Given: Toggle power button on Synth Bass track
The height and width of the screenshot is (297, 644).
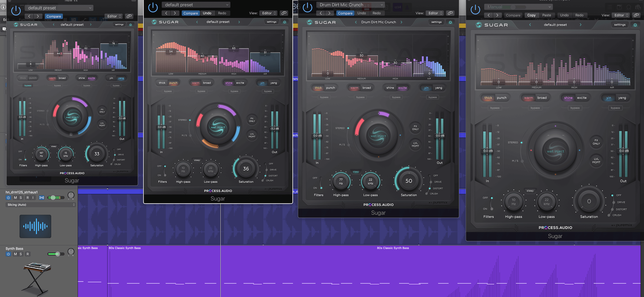Looking at the screenshot, I should [x=8, y=254].
